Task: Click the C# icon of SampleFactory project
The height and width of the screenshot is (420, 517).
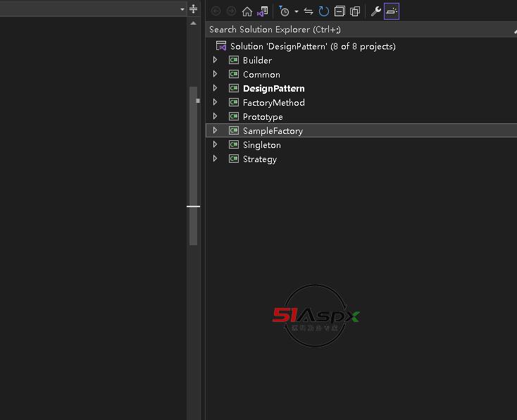Action: pos(234,130)
